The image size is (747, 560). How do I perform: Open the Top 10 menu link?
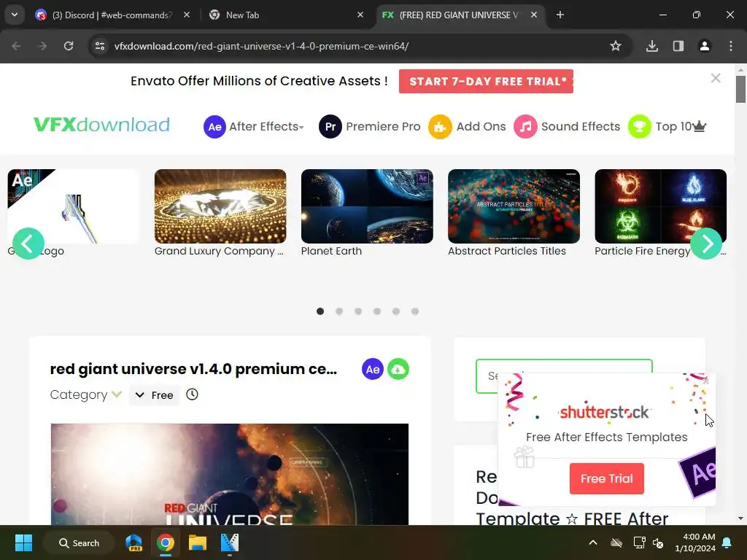[x=681, y=127]
